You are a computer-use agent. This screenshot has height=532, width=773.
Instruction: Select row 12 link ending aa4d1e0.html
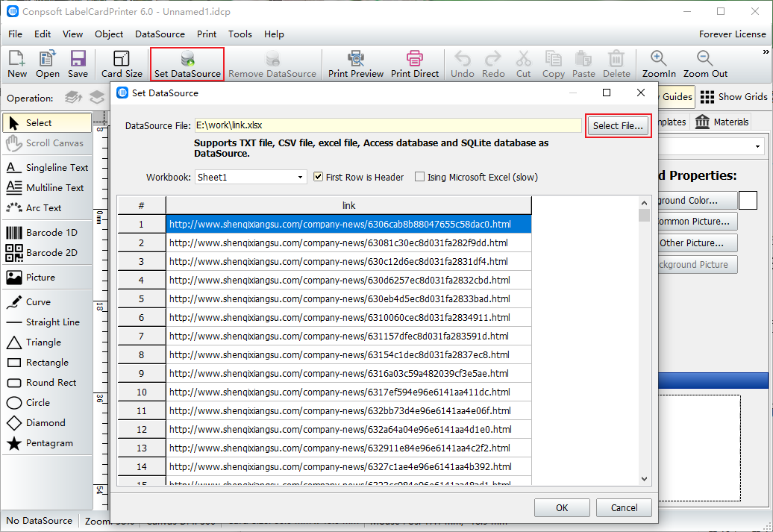pos(348,430)
